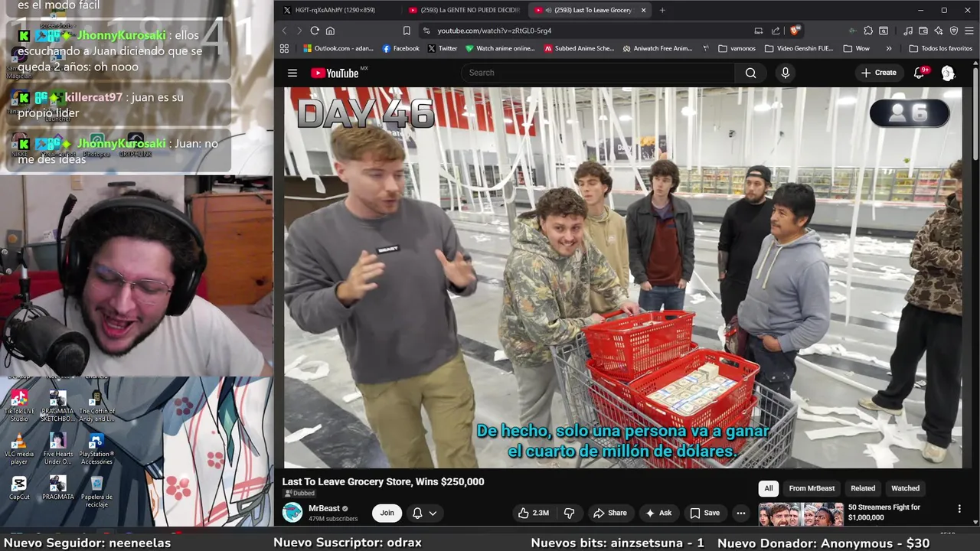Open the browser apps grid in bookmarks bar

[284, 48]
